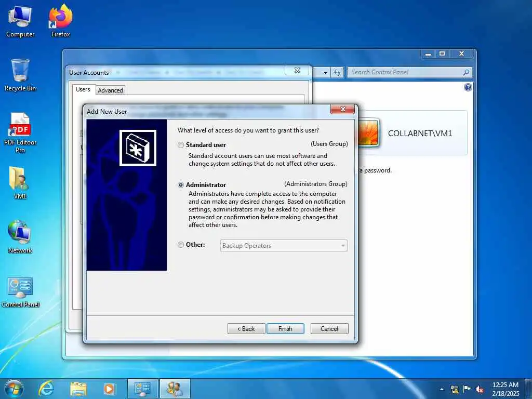Click the muted volume tray icon
Viewport: 532px width, 399px height.
click(x=480, y=389)
